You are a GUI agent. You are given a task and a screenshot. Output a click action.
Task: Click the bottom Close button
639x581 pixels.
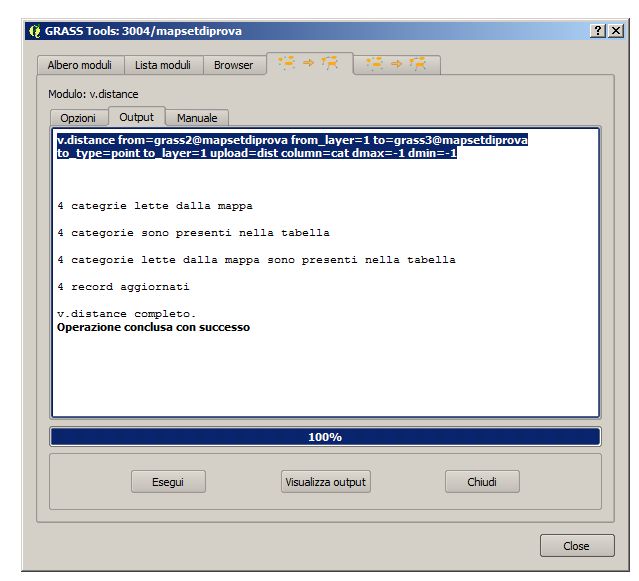(576, 546)
